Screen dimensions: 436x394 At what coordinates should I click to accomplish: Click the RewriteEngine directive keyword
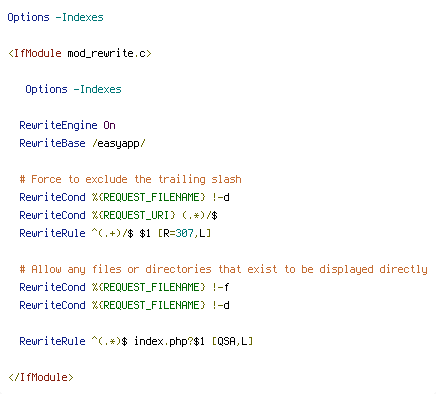point(58,125)
